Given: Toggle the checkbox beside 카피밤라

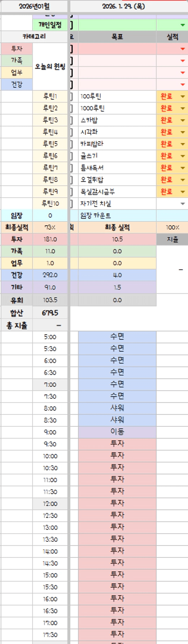Looking at the screenshot, I should (71, 144).
